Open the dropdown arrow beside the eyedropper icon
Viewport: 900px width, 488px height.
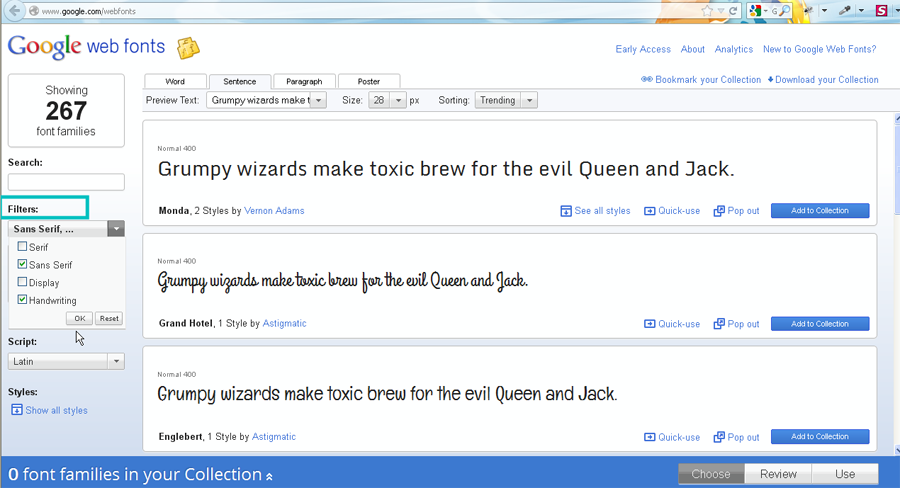pos(860,11)
